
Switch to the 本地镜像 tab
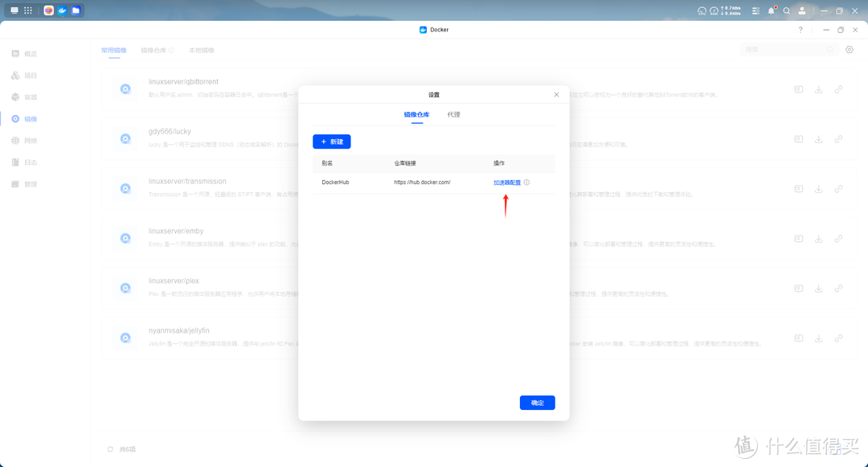(x=202, y=50)
